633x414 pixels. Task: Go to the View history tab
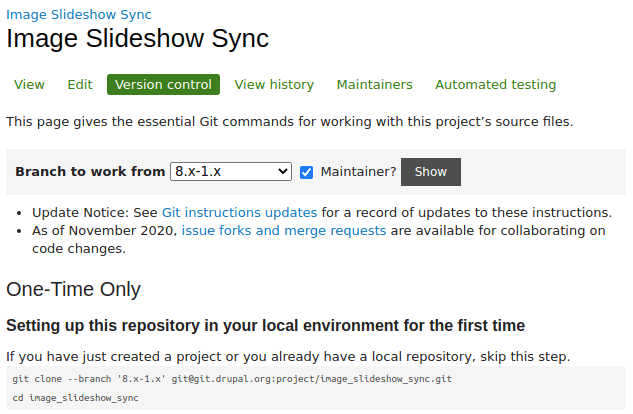click(274, 85)
